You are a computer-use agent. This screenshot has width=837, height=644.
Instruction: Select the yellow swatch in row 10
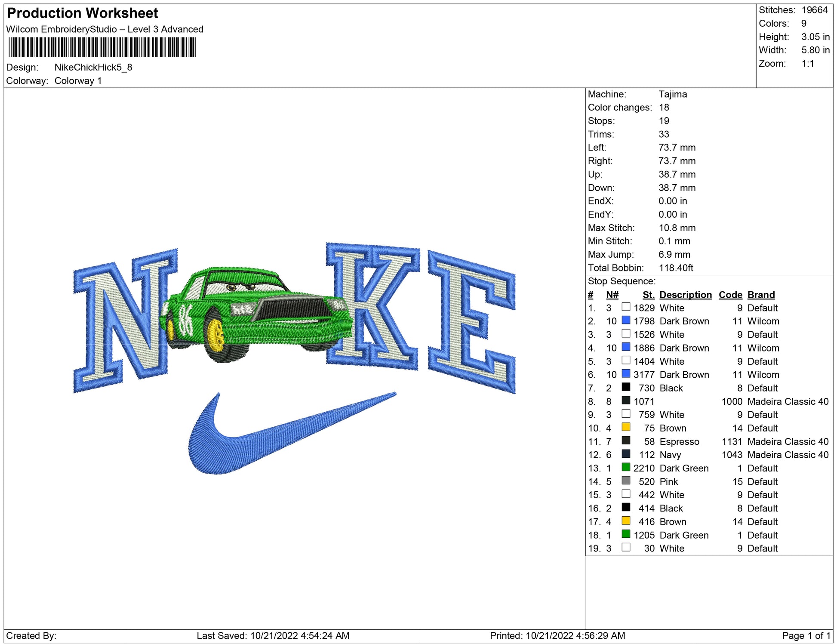[626, 427]
